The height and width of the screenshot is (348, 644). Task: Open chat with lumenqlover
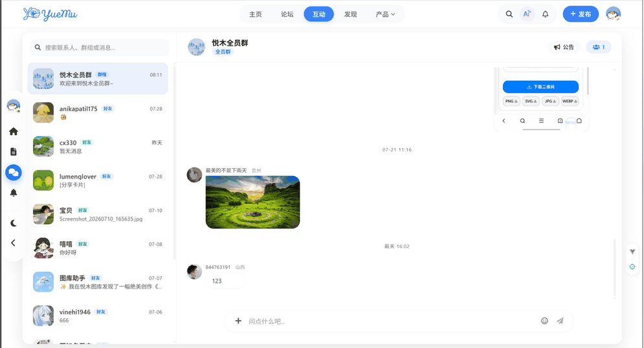pyautogui.click(x=98, y=180)
